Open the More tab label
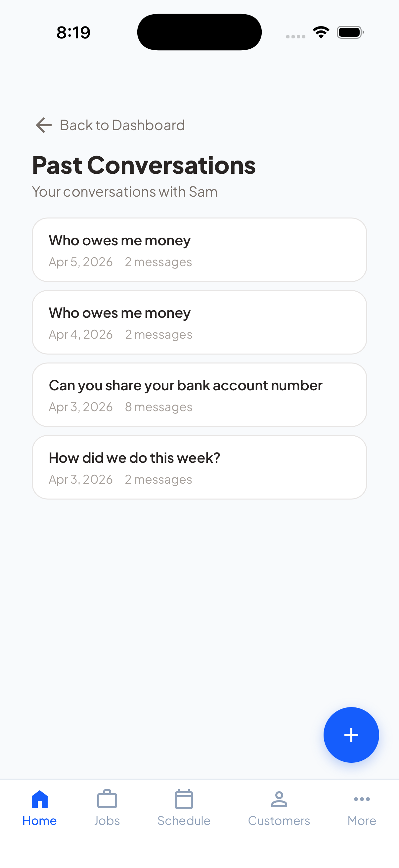399x868 pixels. pyautogui.click(x=362, y=821)
